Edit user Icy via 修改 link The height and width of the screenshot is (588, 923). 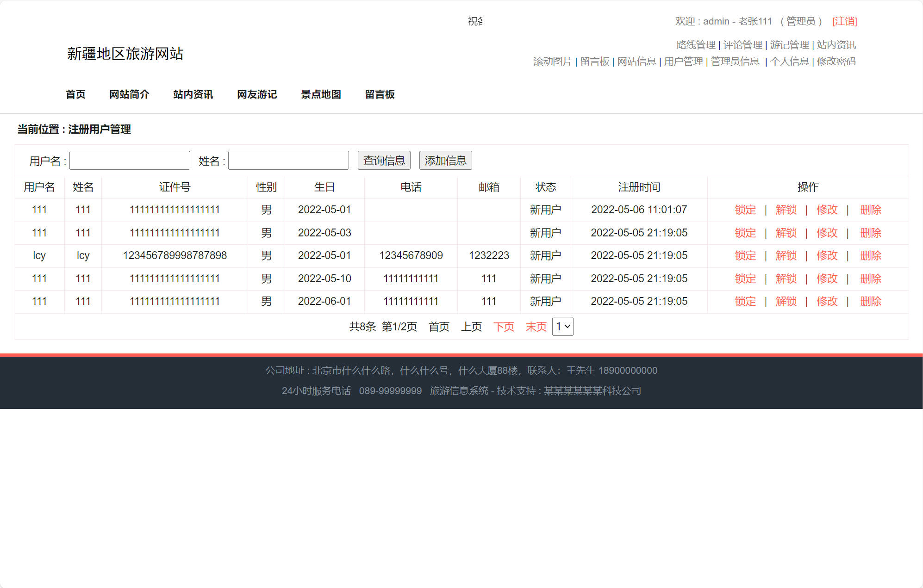[827, 255]
